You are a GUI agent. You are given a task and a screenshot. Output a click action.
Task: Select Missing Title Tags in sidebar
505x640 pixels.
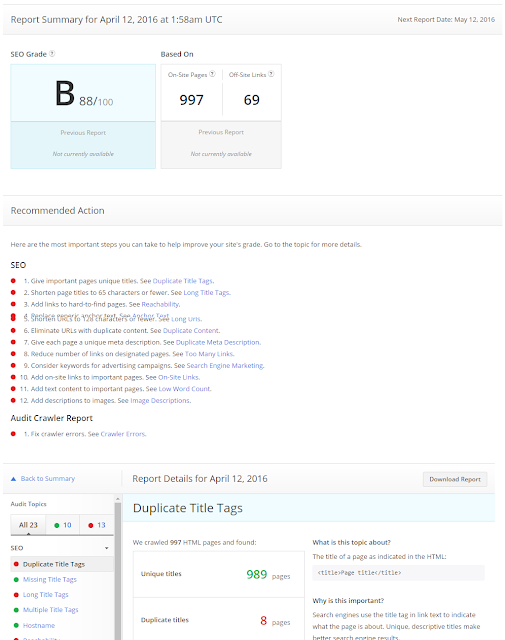pyautogui.click(x=49, y=580)
